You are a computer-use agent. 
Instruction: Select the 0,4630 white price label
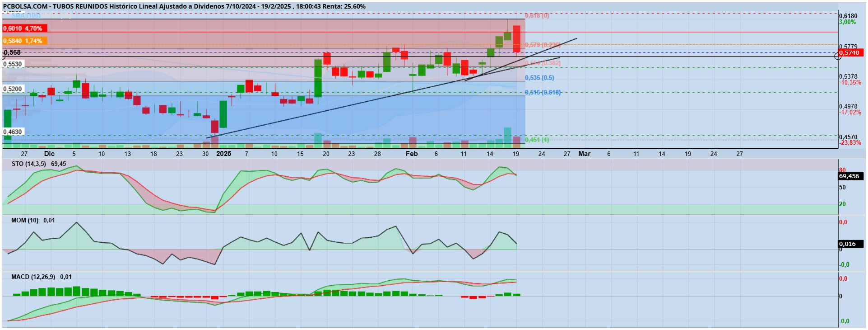click(13, 132)
